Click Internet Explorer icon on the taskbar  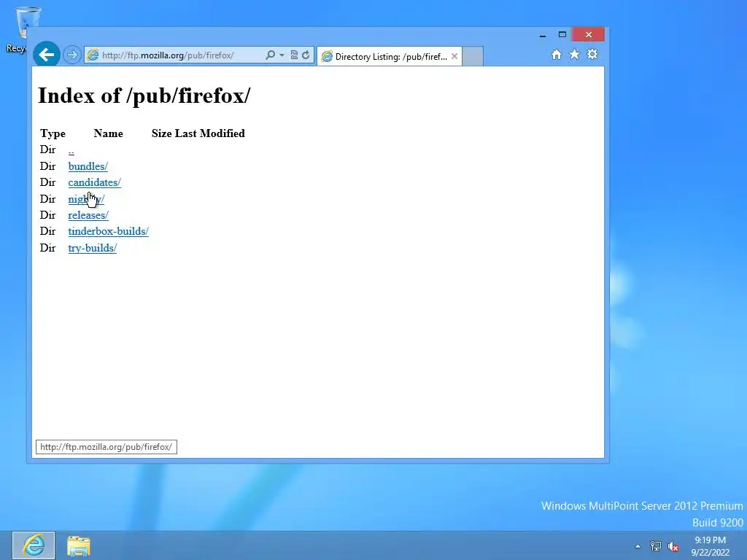(34, 545)
